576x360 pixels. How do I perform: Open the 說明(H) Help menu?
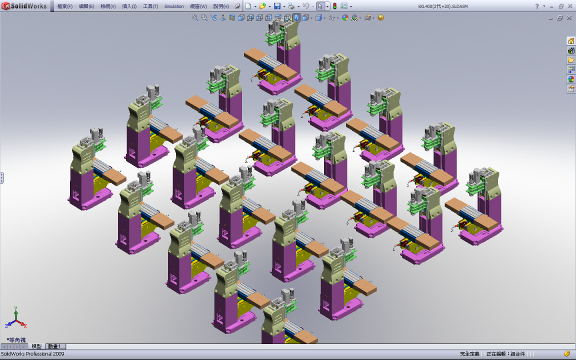221,6
